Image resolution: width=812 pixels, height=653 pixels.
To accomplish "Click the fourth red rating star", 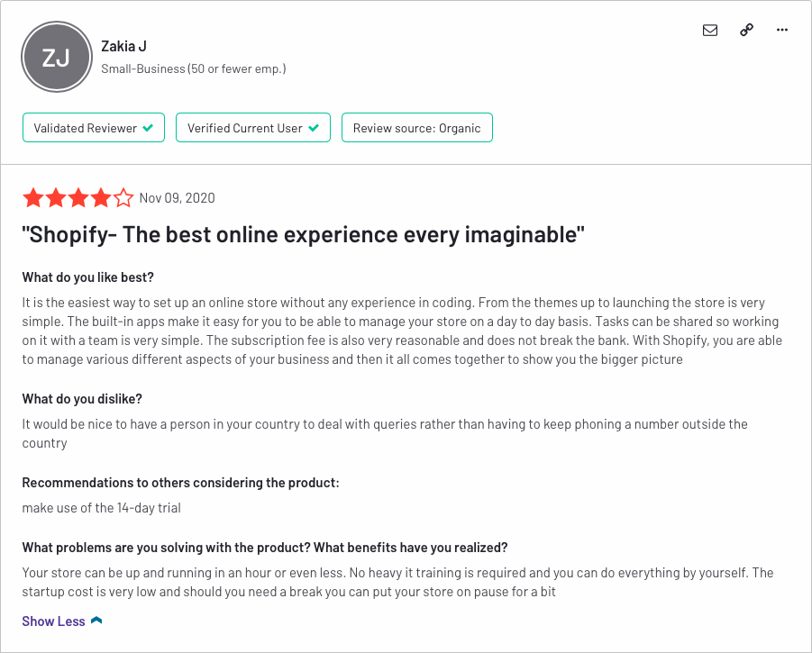I will click(101, 197).
